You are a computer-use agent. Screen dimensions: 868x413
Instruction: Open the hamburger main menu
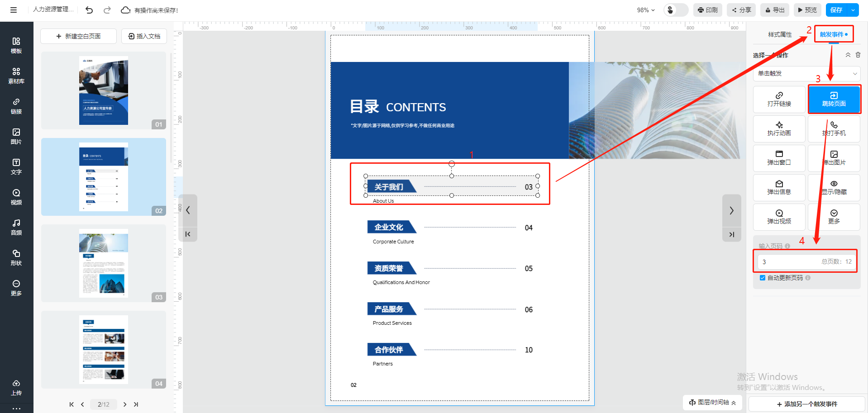click(x=14, y=10)
